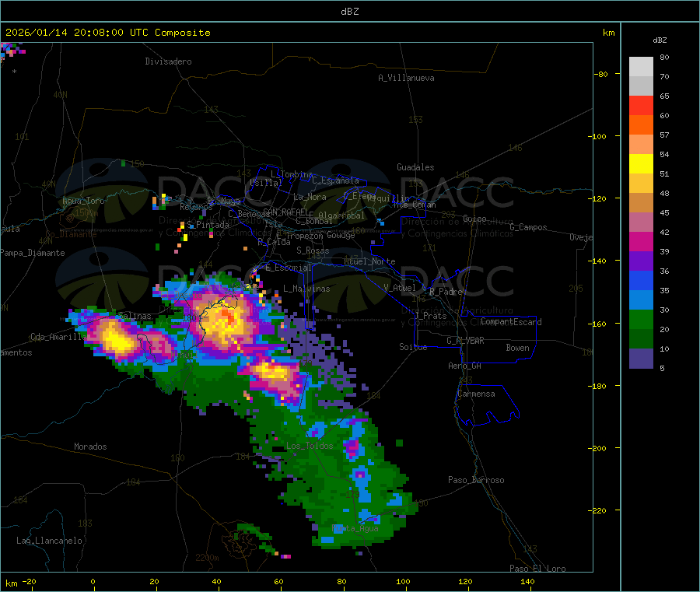Click the SAN_RAFAEL city label
The image size is (700, 592).
pyautogui.click(x=285, y=212)
